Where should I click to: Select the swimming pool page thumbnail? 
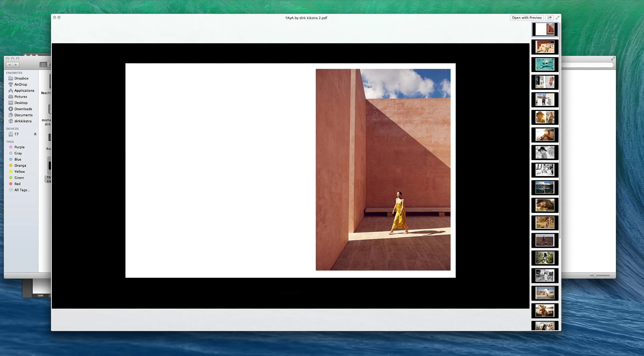coord(545,64)
